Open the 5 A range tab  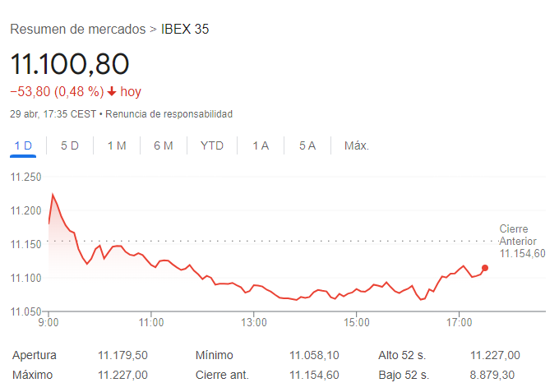pyautogui.click(x=307, y=145)
